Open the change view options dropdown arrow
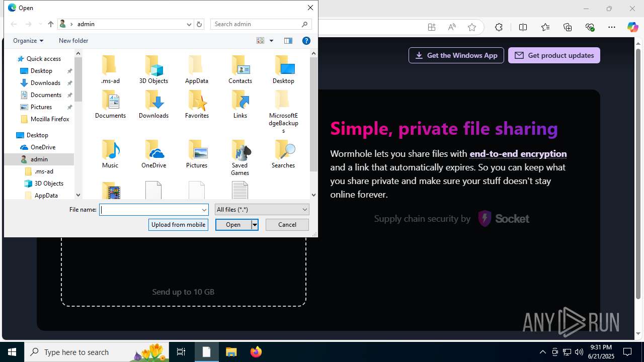This screenshot has width=644, height=362. coord(271,41)
